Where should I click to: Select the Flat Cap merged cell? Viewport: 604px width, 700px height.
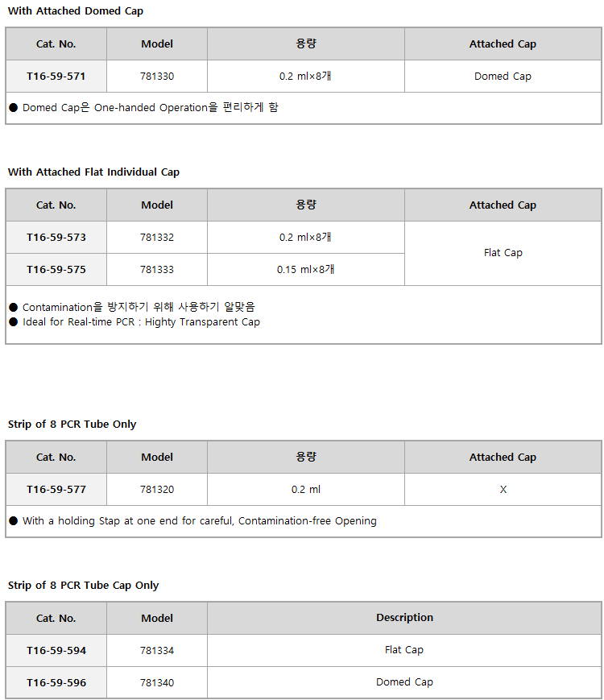(x=503, y=253)
